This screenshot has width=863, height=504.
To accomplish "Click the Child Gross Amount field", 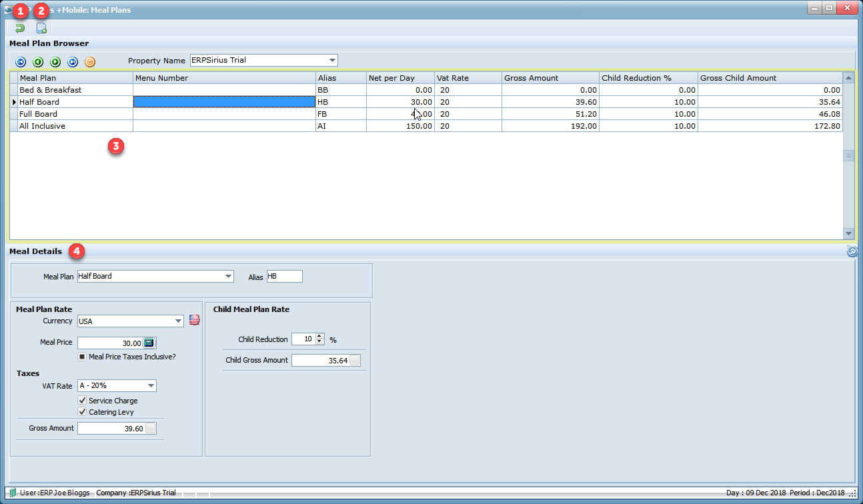I will tap(321, 361).
